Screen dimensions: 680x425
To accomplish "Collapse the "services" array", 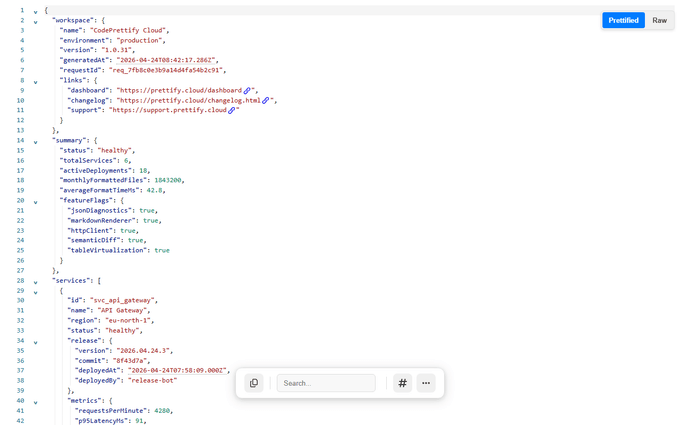I will 36,282.
